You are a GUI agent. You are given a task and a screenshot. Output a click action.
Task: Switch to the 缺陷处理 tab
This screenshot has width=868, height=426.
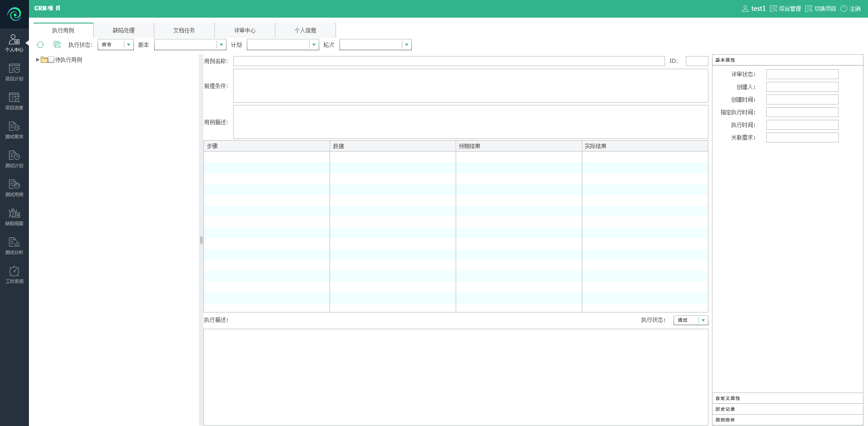pyautogui.click(x=123, y=30)
